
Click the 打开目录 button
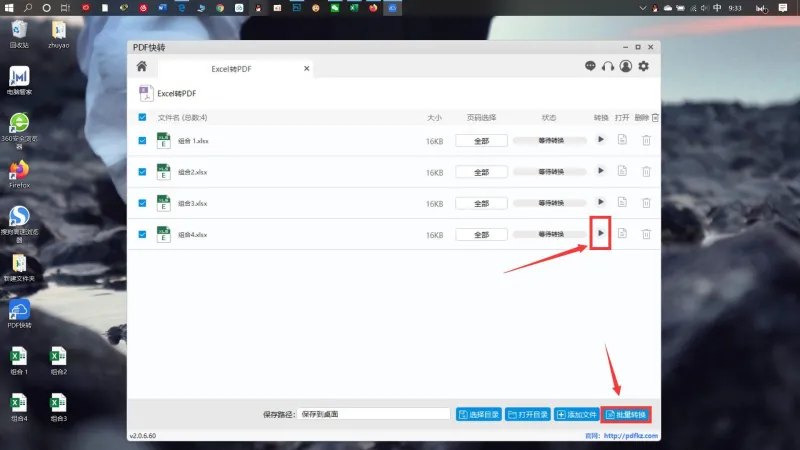coord(528,414)
